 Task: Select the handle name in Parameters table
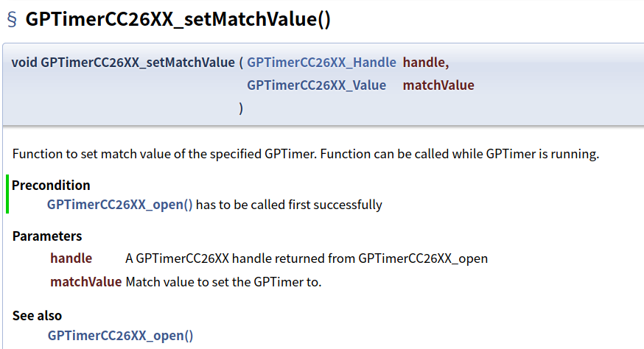(71, 258)
